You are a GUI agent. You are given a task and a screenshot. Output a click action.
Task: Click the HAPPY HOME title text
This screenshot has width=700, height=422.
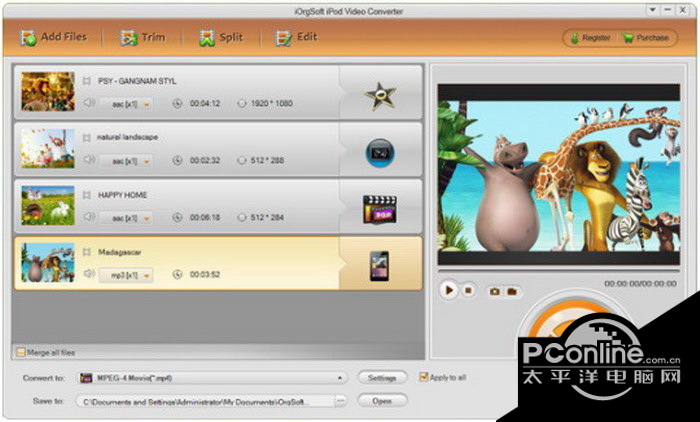(122, 195)
